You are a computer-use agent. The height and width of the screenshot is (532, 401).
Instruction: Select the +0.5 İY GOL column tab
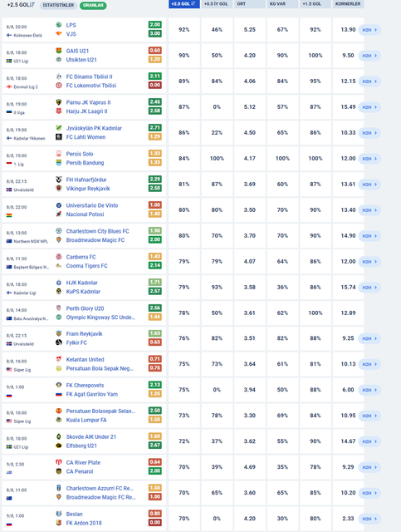217,3
